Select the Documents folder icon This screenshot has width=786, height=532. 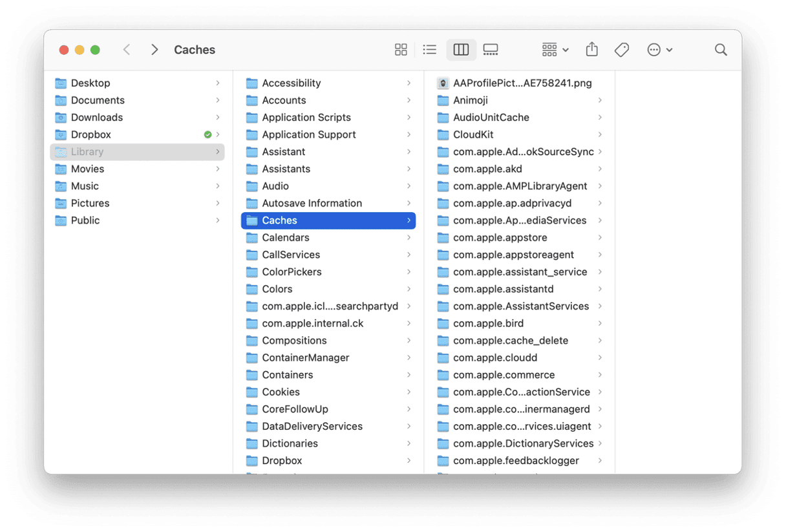click(x=61, y=100)
